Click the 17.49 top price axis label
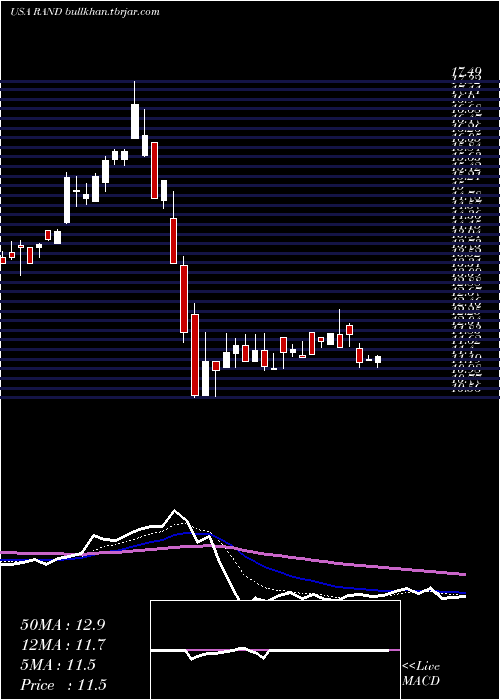This screenshot has width=500, height=700. [x=466, y=71]
